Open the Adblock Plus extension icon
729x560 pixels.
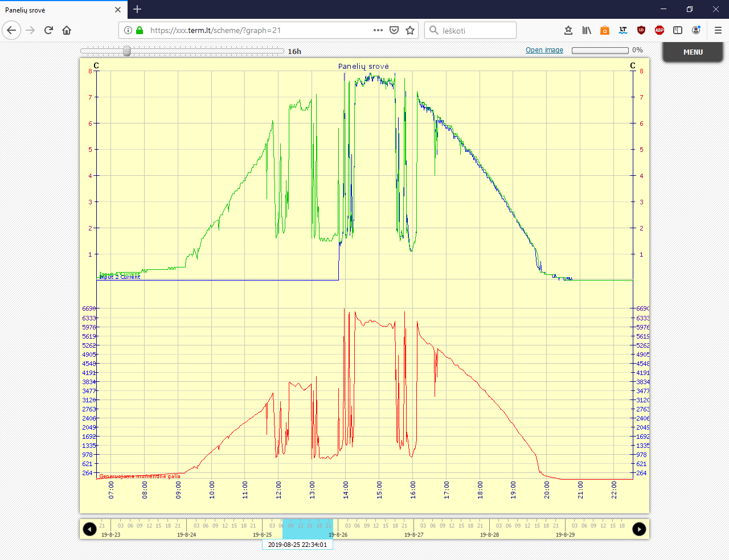click(x=660, y=30)
